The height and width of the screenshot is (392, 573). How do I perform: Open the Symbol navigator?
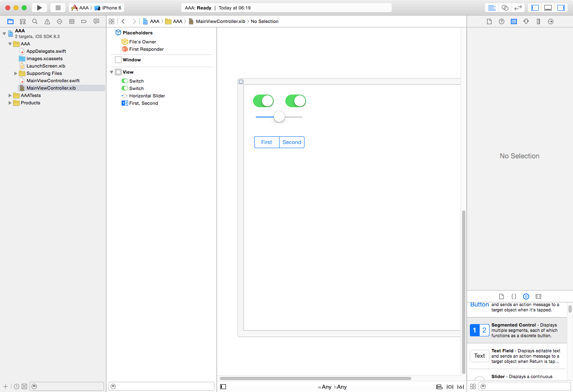(x=23, y=21)
